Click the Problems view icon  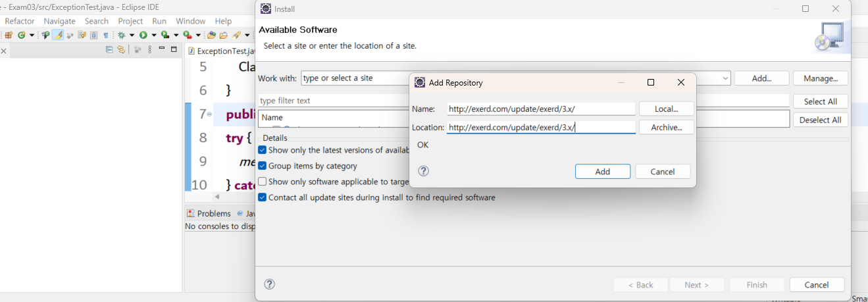[x=191, y=213]
